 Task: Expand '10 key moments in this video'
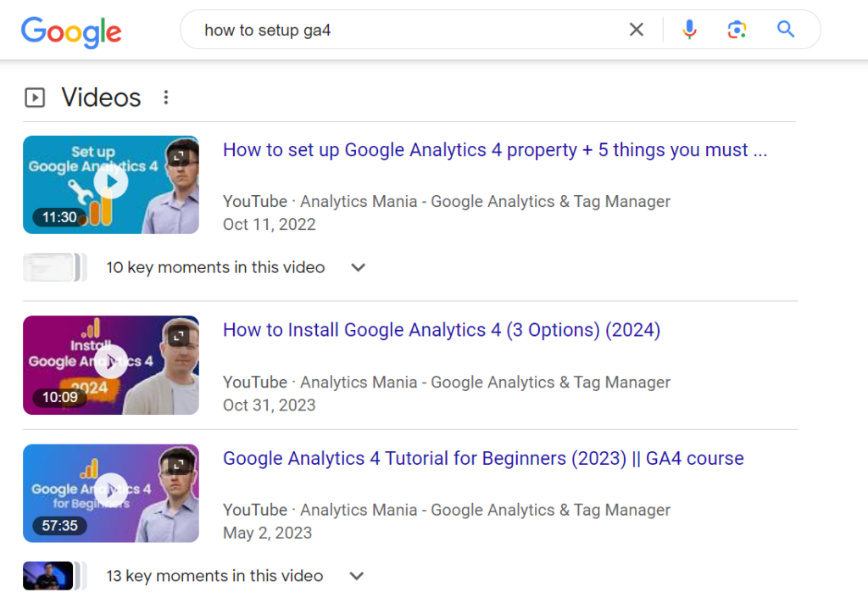pos(359,267)
